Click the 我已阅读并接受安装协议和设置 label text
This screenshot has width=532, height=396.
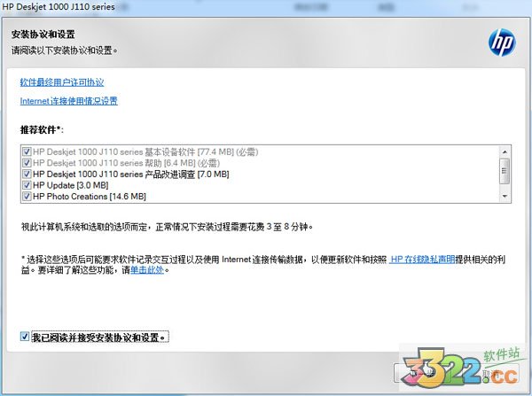[99, 337]
